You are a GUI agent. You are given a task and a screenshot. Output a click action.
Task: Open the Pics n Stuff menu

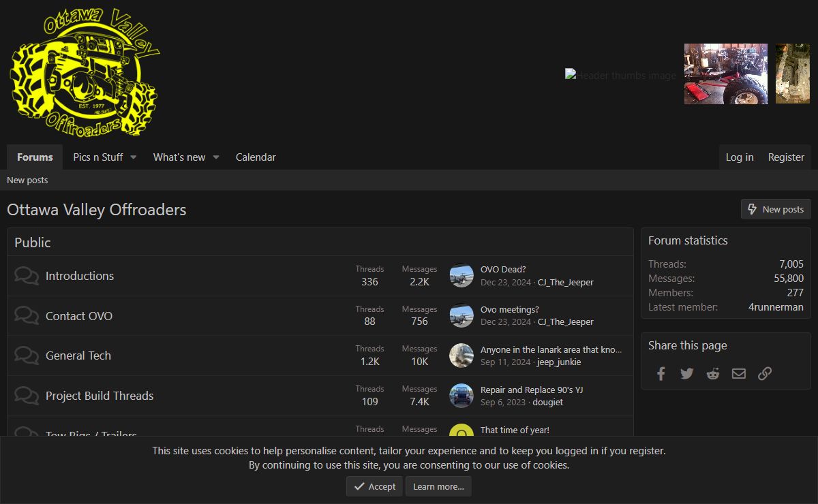pyautogui.click(x=98, y=157)
